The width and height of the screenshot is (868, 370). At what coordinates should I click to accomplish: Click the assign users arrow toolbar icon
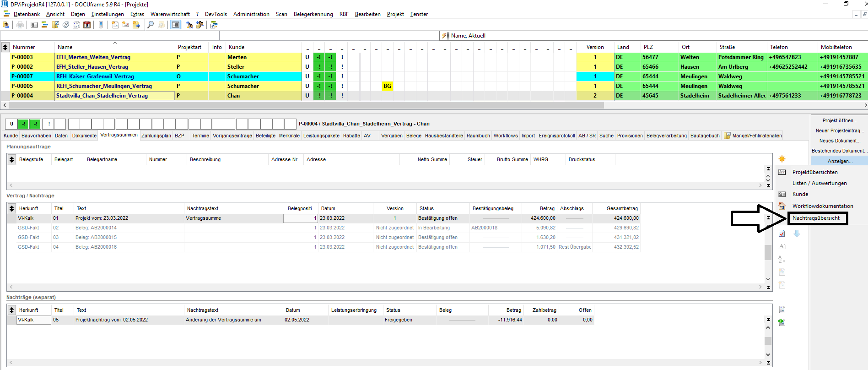click(x=189, y=25)
